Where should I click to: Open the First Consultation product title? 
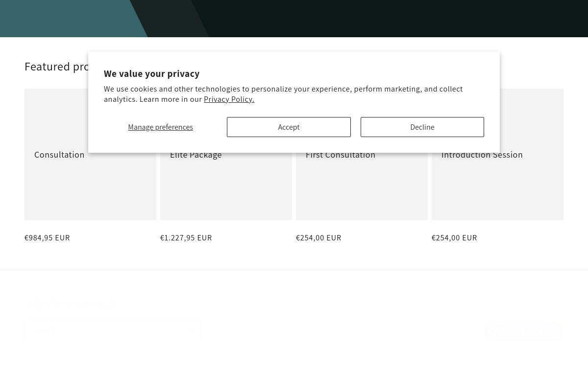pyautogui.click(x=341, y=155)
